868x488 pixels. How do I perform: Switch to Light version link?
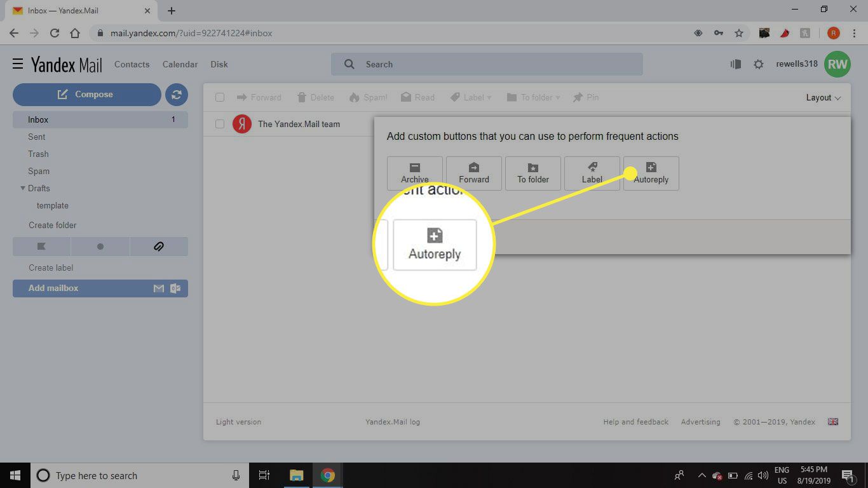pos(238,422)
